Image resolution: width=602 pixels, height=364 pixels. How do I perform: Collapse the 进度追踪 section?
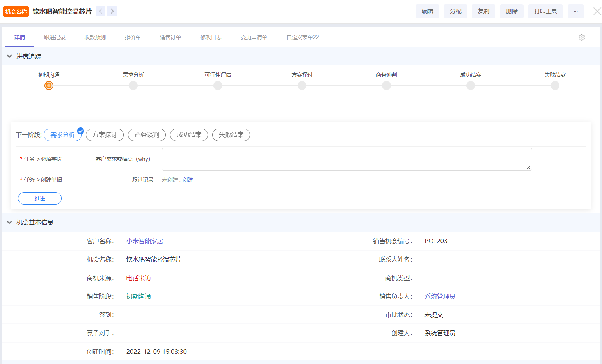click(9, 57)
